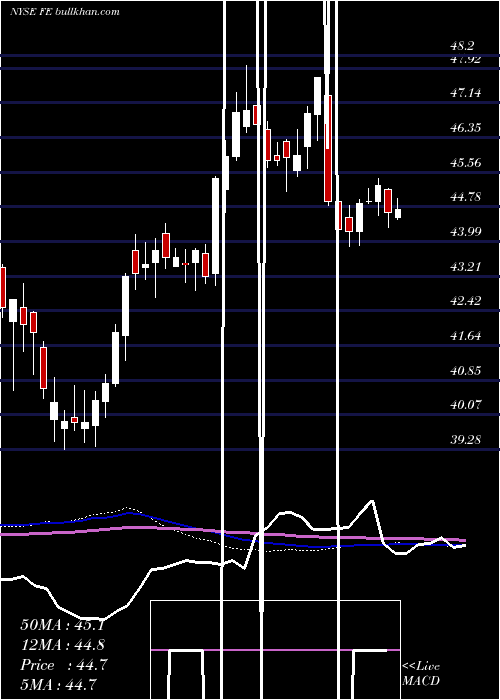Click the 43.21 price label
Image resolution: width=500 pixels, height=700 pixels.
pos(466,267)
